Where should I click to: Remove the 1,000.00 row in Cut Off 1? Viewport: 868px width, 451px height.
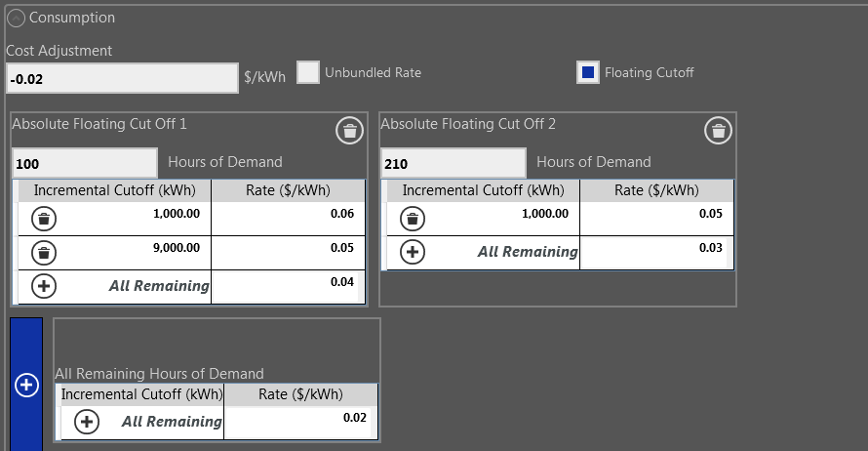tap(44, 219)
